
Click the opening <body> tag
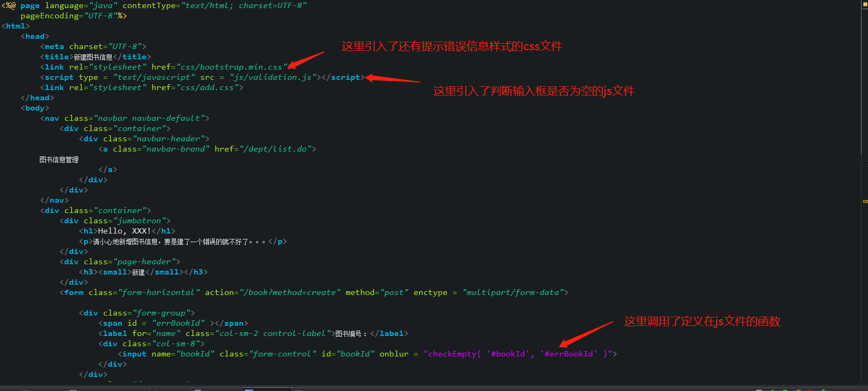click(x=35, y=108)
